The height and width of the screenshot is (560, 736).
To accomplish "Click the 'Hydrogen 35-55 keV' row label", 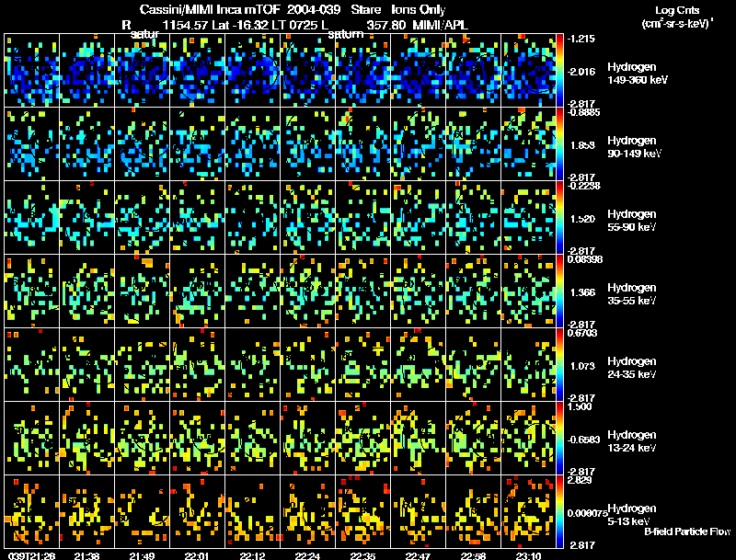I will pyautogui.click(x=632, y=294).
